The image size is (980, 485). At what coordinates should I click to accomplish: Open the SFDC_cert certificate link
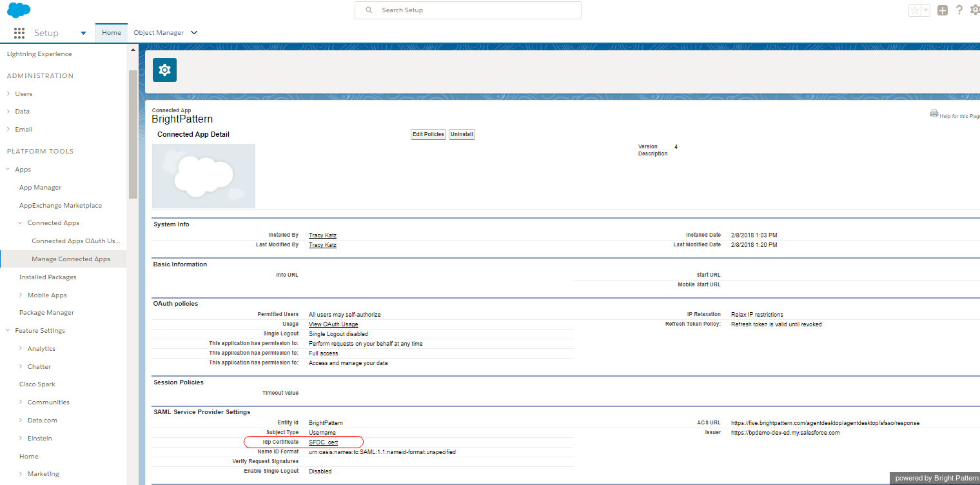323,442
